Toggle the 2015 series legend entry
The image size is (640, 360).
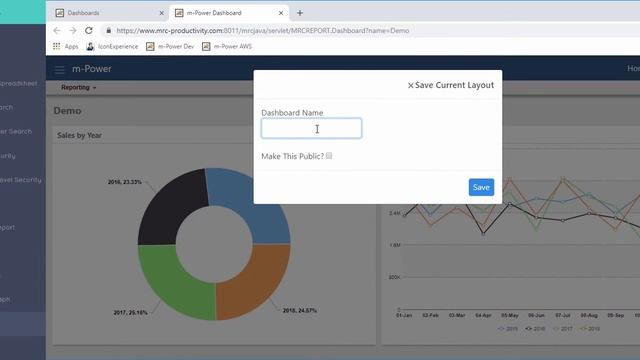(508, 329)
